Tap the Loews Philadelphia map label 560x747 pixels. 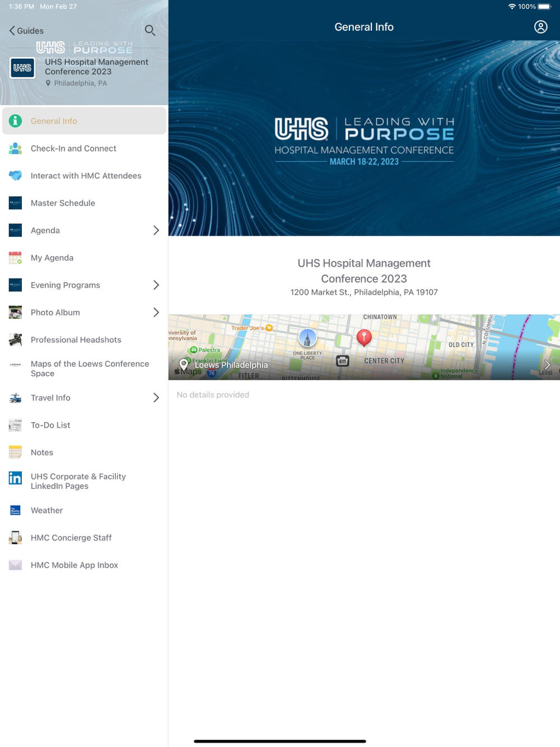(x=231, y=365)
